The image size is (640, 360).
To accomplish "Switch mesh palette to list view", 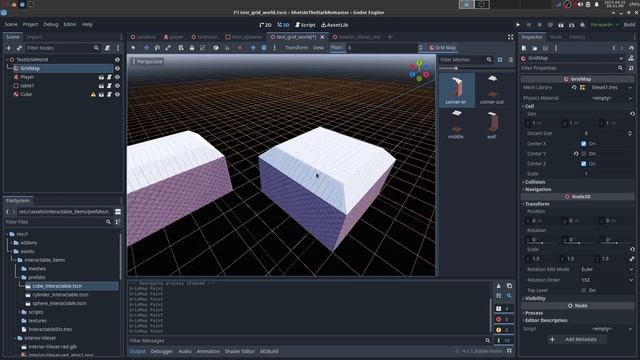I will (x=511, y=60).
